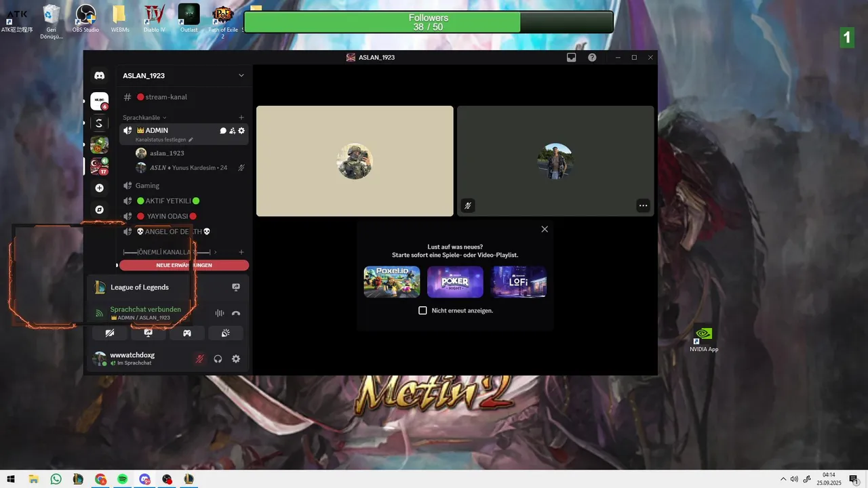Open noise suppression waveform icon
This screenshot has width=868, height=488.
point(219,313)
